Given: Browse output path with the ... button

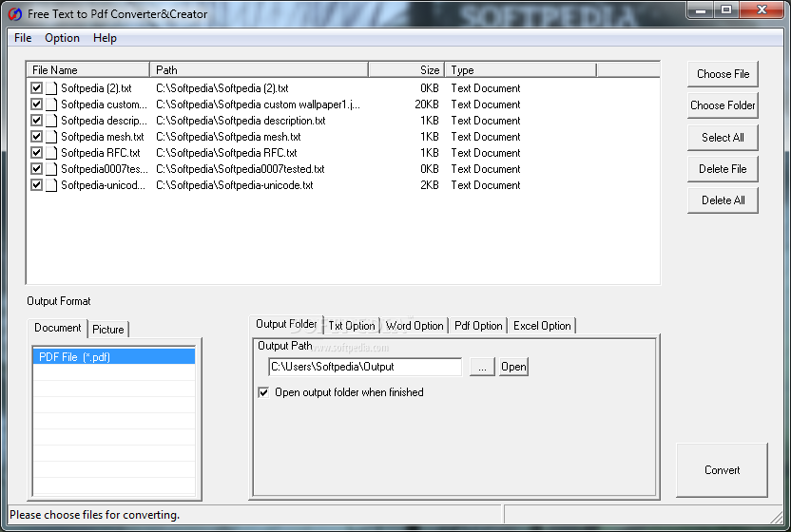Looking at the screenshot, I should (x=482, y=367).
